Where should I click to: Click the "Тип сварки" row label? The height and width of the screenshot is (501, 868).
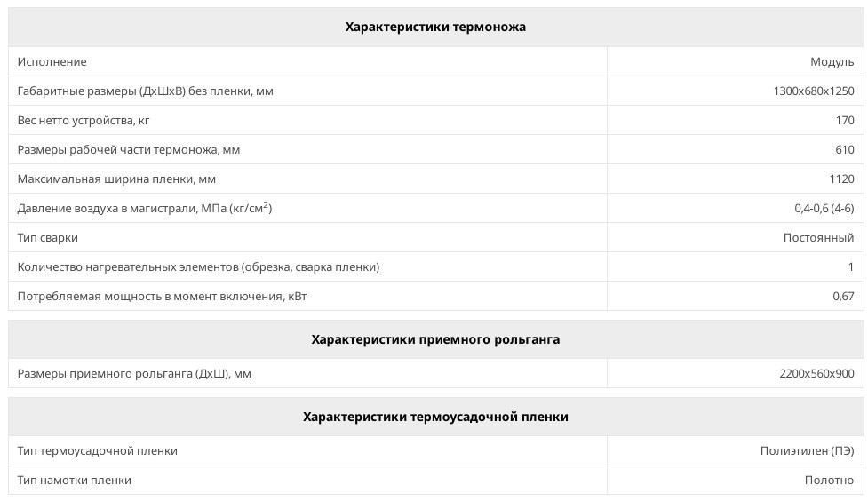click(x=48, y=238)
